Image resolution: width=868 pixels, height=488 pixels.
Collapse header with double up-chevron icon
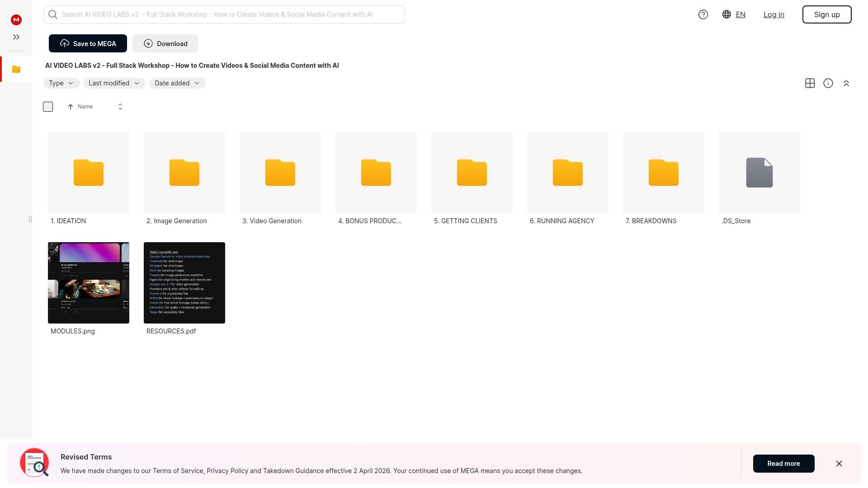[846, 83]
